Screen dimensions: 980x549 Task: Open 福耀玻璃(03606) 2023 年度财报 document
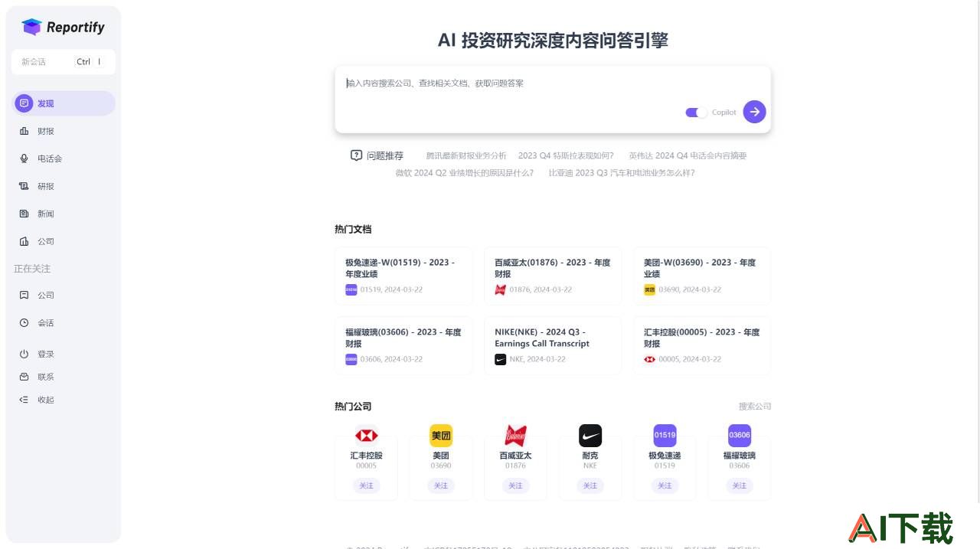(403, 346)
